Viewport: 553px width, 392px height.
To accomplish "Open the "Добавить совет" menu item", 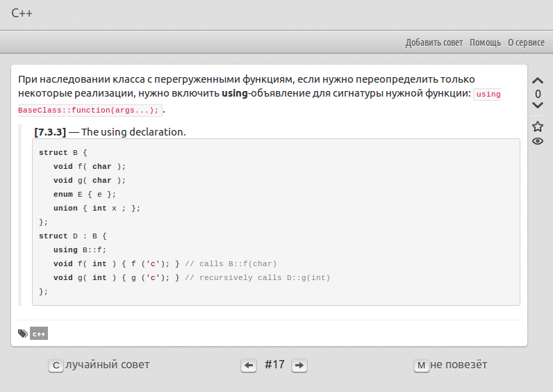I will (x=434, y=42).
